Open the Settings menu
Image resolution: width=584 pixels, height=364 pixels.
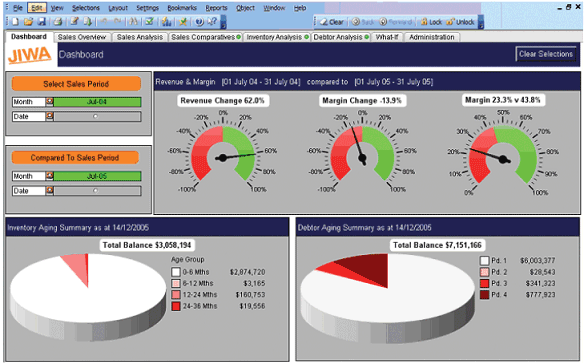click(x=147, y=8)
